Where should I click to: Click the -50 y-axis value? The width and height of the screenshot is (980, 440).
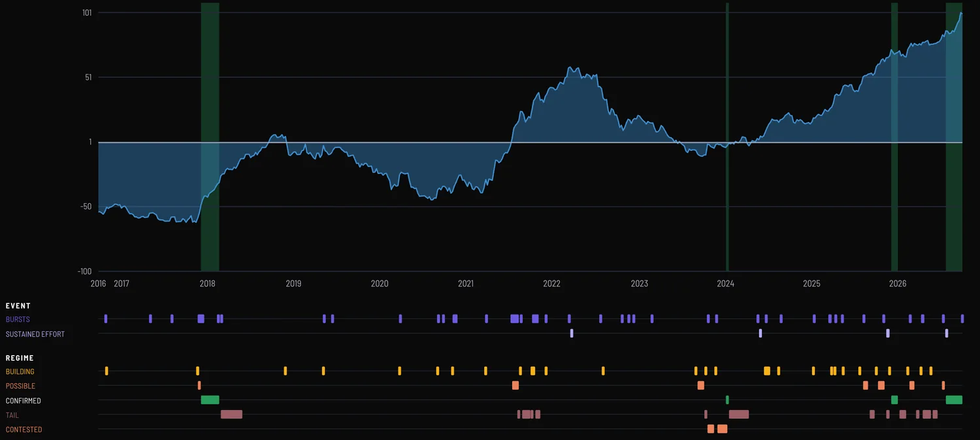click(86, 207)
